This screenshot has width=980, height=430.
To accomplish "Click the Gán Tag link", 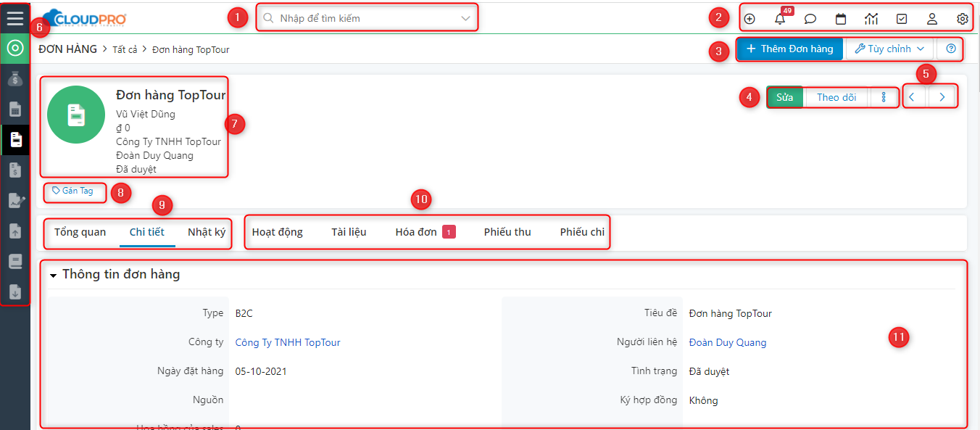I will 73,191.
